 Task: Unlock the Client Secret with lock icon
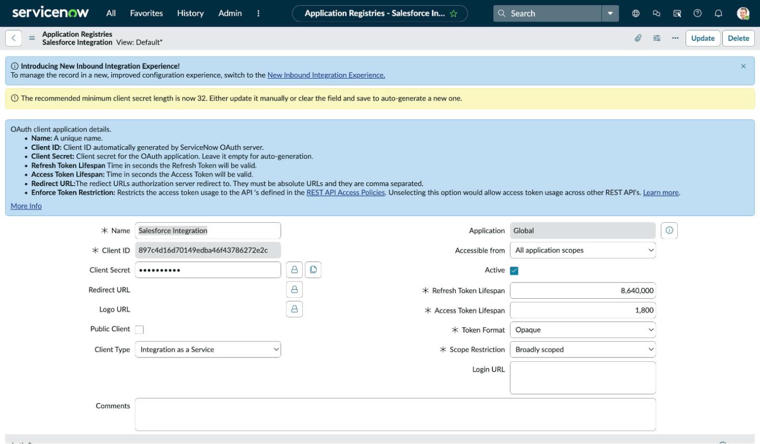(294, 270)
